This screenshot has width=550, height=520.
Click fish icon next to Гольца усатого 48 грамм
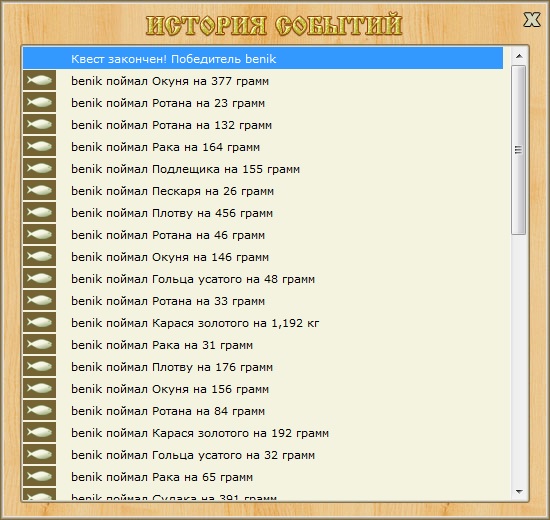pyautogui.click(x=39, y=278)
